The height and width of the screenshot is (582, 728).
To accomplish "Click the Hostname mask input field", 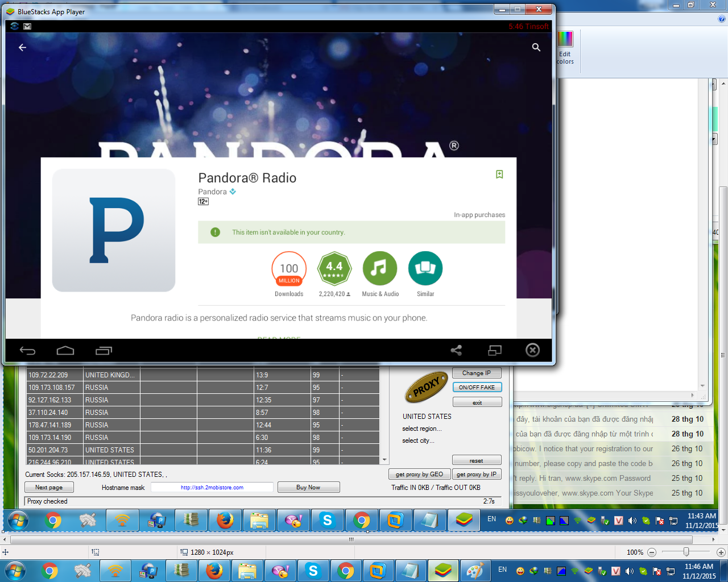I will (x=212, y=487).
